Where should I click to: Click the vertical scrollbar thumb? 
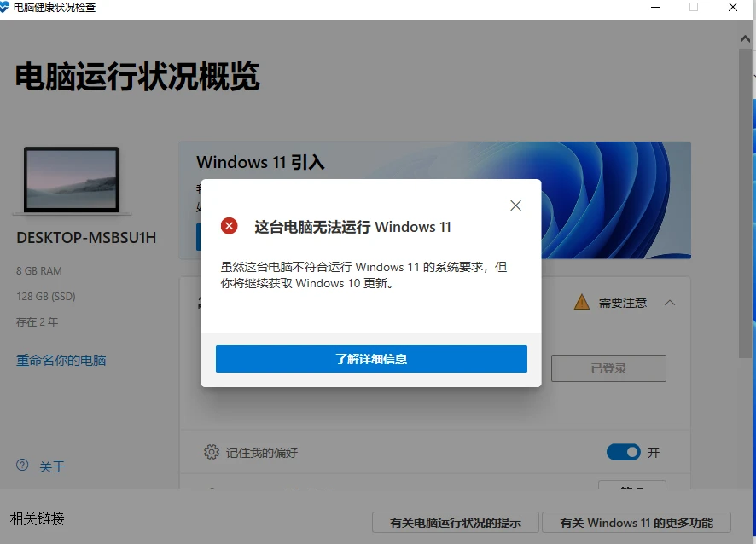coord(745,203)
